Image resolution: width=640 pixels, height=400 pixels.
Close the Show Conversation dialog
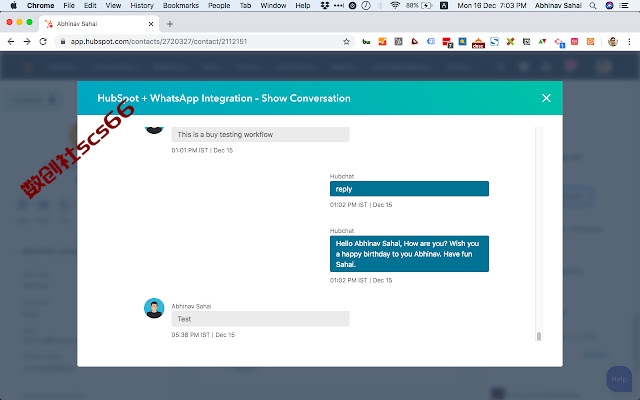[546, 98]
